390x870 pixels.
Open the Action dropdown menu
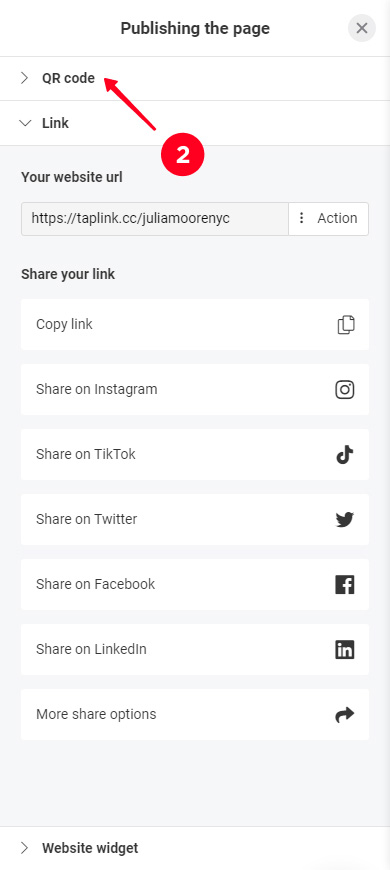pyautogui.click(x=328, y=219)
